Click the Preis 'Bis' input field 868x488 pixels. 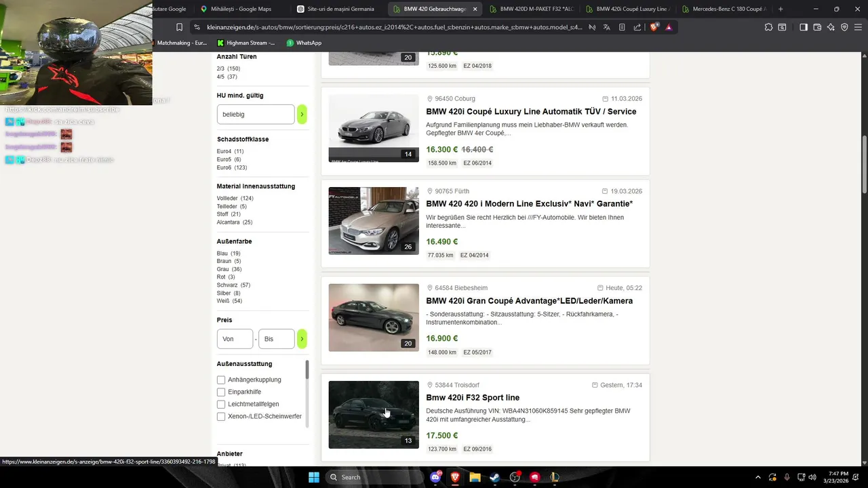(x=276, y=339)
